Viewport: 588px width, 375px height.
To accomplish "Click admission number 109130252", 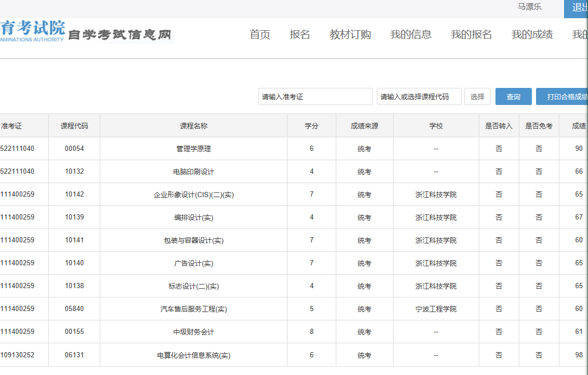I will [17, 355].
